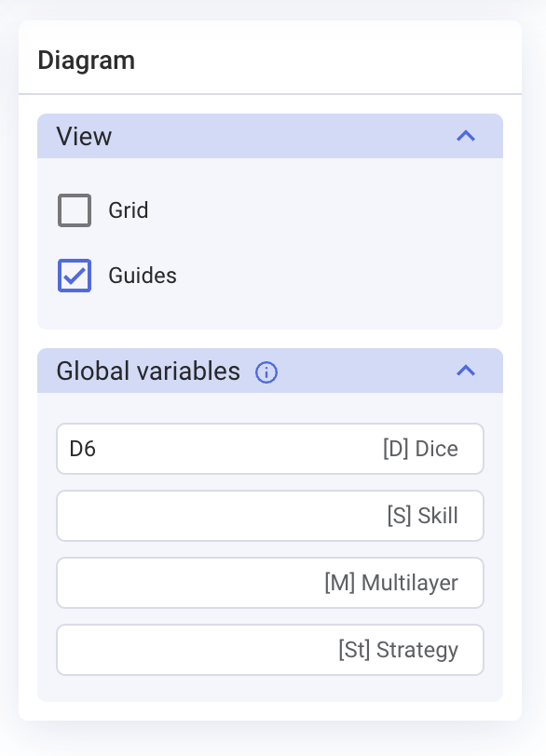Image resolution: width=546 pixels, height=756 pixels.
Task: Select the Multilayer variable input
Action: click(270, 583)
